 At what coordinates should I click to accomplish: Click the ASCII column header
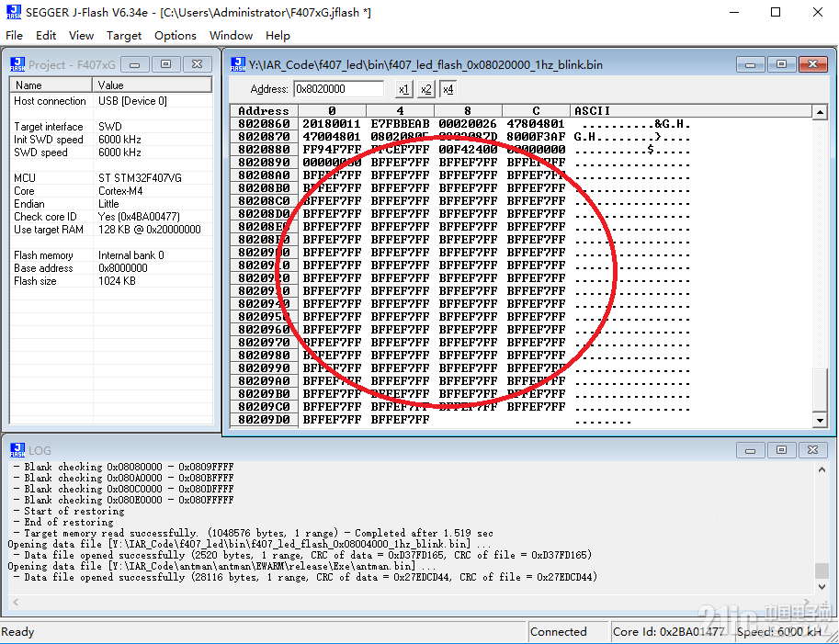pyautogui.click(x=691, y=111)
